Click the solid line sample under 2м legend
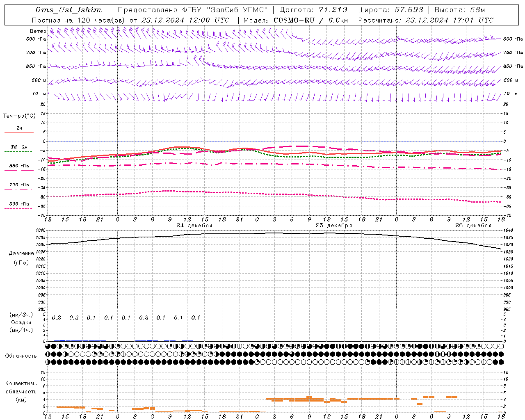525x420 pixels. pyautogui.click(x=19, y=132)
